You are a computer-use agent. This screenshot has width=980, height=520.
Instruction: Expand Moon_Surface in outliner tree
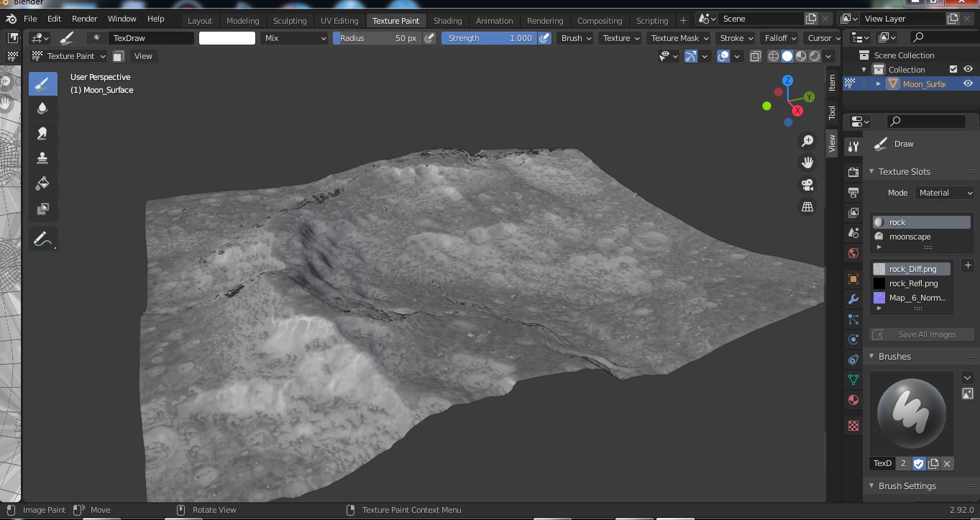pos(879,84)
